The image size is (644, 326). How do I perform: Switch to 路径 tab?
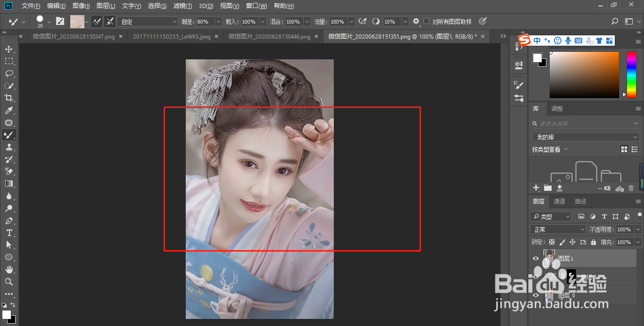[580, 201]
